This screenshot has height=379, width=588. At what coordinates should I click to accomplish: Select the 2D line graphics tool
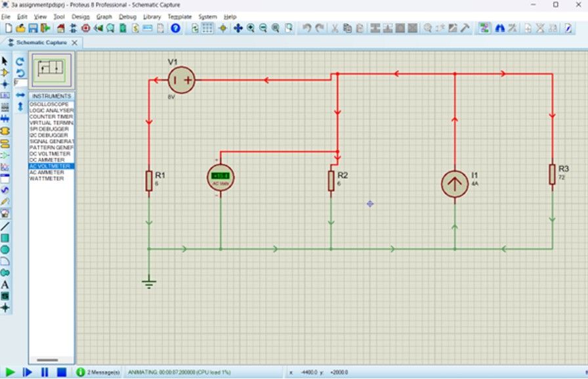5,226
